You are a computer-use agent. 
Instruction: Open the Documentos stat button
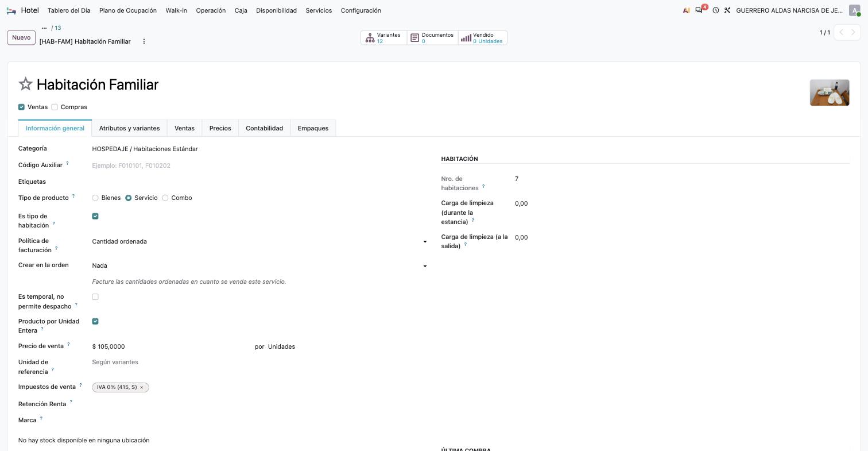(x=433, y=38)
